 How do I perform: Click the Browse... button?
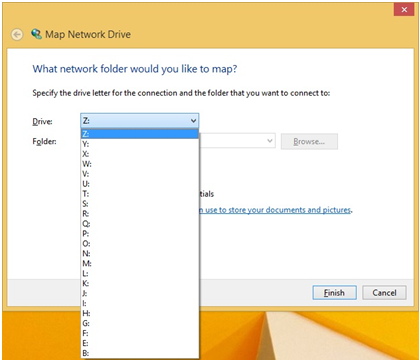(x=309, y=141)
